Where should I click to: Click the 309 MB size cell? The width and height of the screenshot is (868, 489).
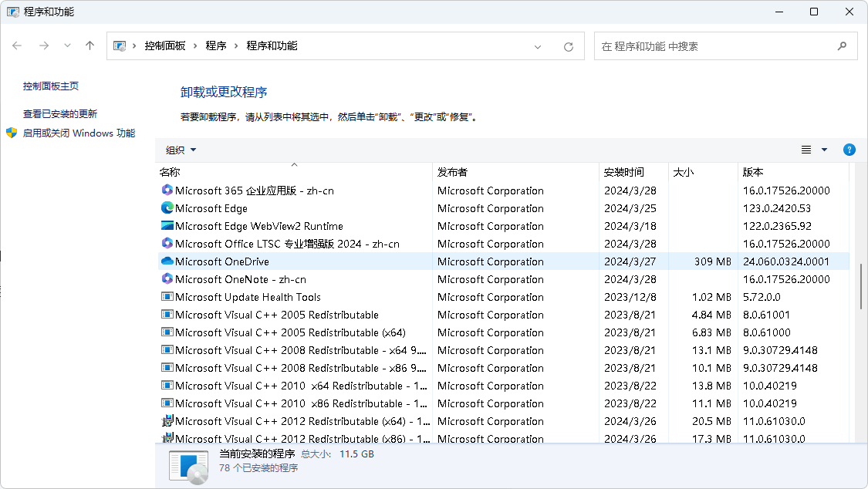point(712,261)
